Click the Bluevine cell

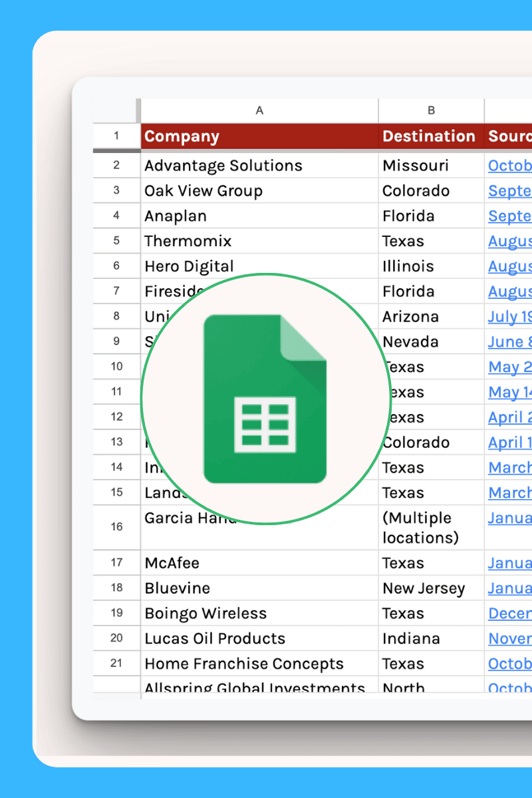coord(259,588)
